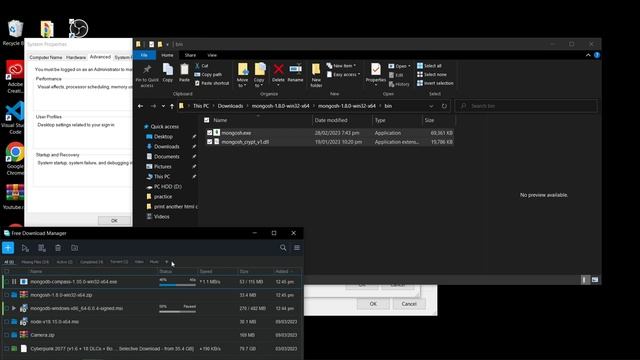Click the Downloads breadcrumb in address bar
This screenshot has height=360, width=640.
click(x=230, y=106)
